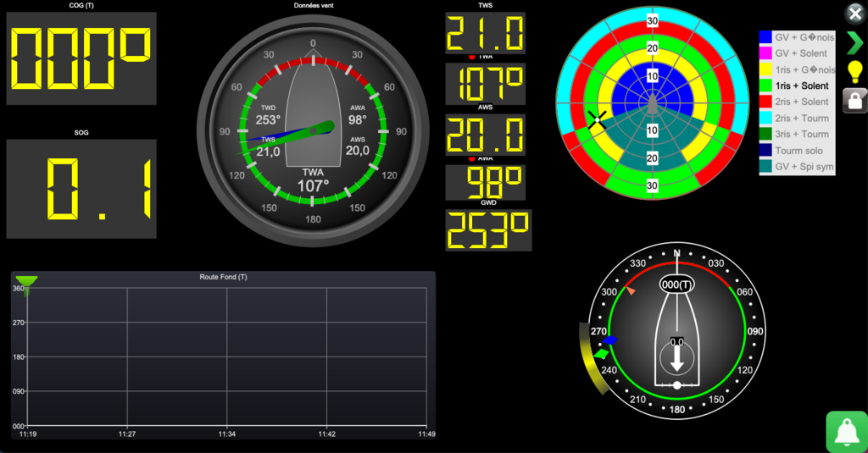Select the 3ris + Tourm legend entry
Viewport: 868px width, 453px height.
point(797,135)
